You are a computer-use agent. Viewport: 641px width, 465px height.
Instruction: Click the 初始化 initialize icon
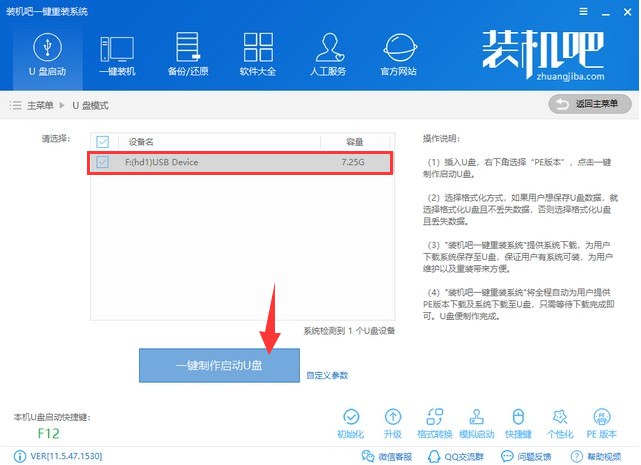(x=351, y=422)
